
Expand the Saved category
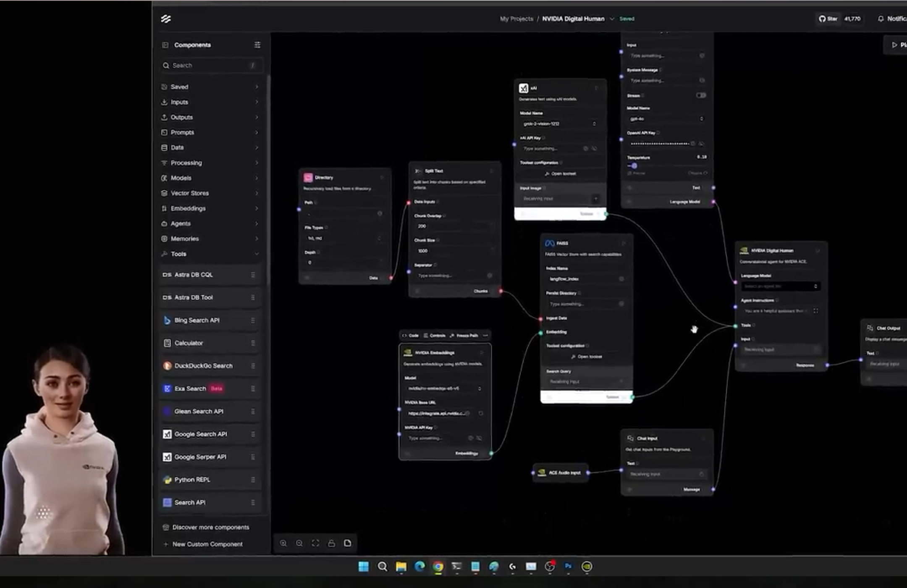coord(210,87)
